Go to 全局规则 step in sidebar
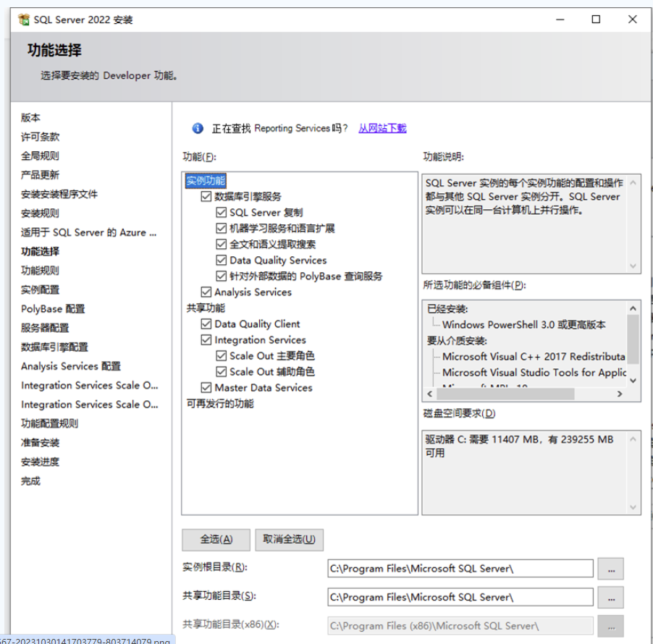Screen dimensions: 653x644 pos(41,156)
